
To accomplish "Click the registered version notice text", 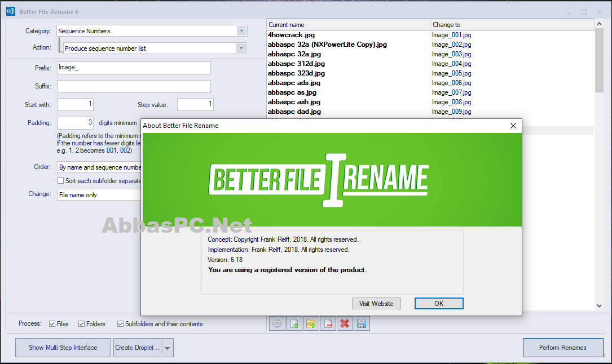I will point(288,270).
